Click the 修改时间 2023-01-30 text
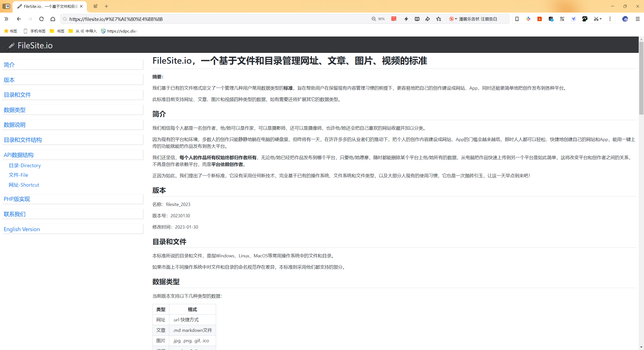The height and width of the screenshot is (350, 644). click(175, 227)
